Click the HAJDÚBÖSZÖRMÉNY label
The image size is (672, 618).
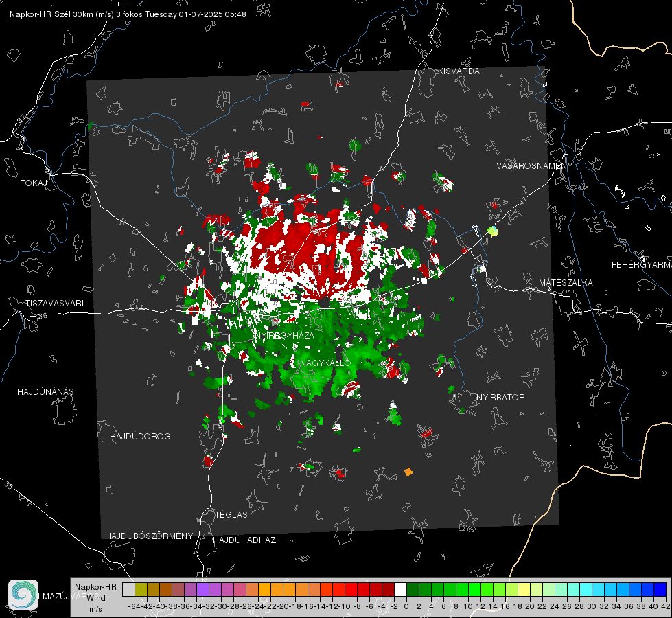149,536
